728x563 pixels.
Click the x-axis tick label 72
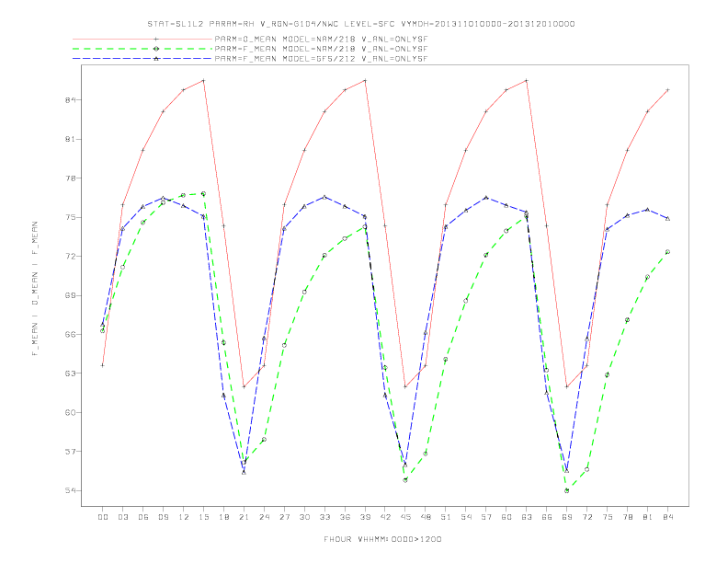coord(586,517)
